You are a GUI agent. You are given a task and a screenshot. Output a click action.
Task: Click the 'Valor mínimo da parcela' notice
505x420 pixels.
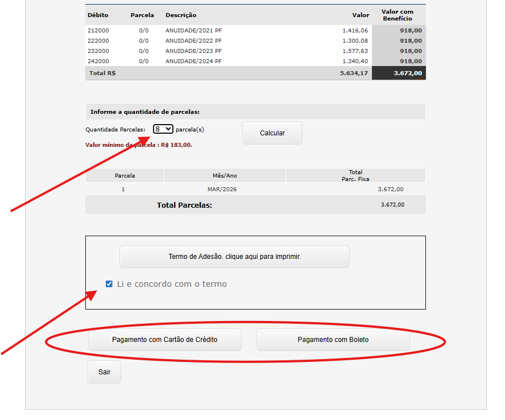coord(139,145)
